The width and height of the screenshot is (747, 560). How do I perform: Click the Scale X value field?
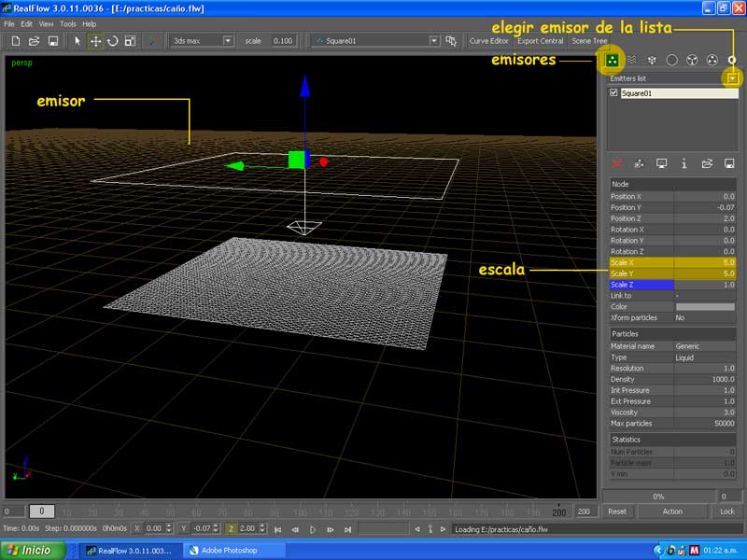(x=705, y=262)
